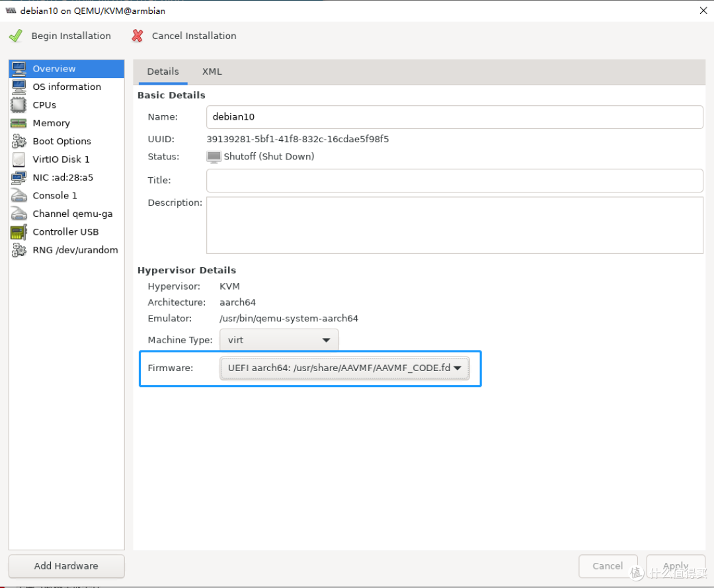Open the Machine Type virt dropdown
This screenshot has height=588, width=714.
[279, 340]
